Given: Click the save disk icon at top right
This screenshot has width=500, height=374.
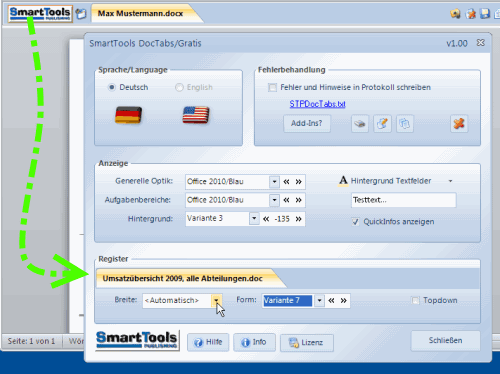Looking at the screenshot, I should pos(485,13).
